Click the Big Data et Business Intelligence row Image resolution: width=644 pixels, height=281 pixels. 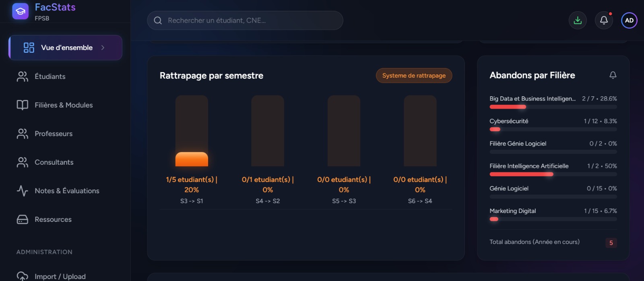(553, 102)
